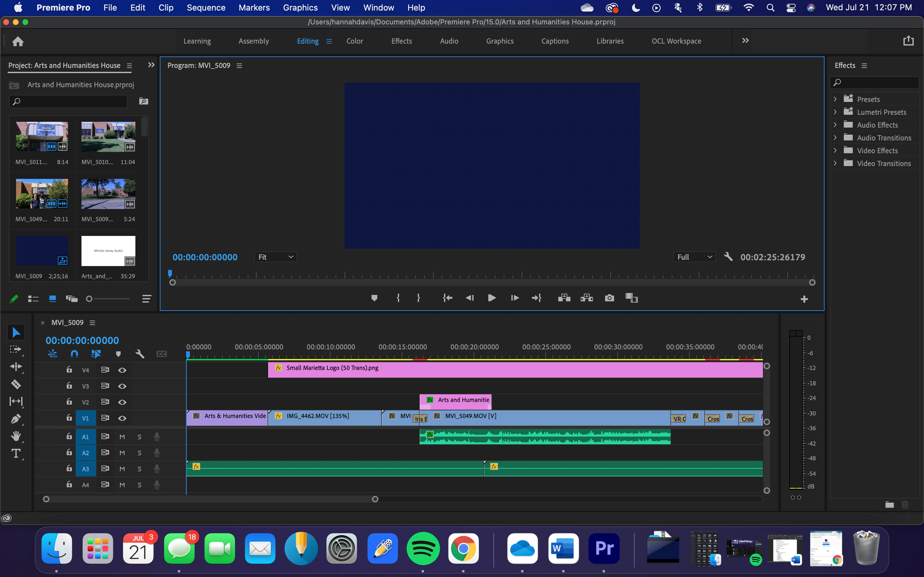Switch to the Color workspace tab
The height and width of the screenshot is (577, 924).
tap(354, 41)
